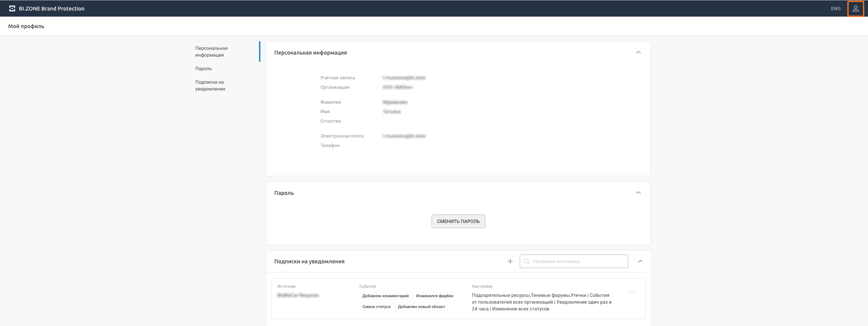Click the Отчество field label

click(x=331, y=121)
